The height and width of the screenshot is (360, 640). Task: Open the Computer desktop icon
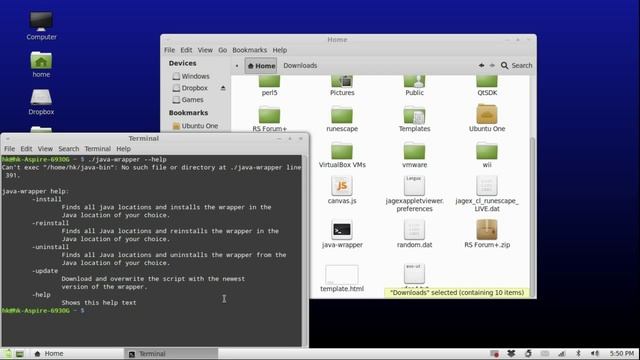(x=41, y=26)
